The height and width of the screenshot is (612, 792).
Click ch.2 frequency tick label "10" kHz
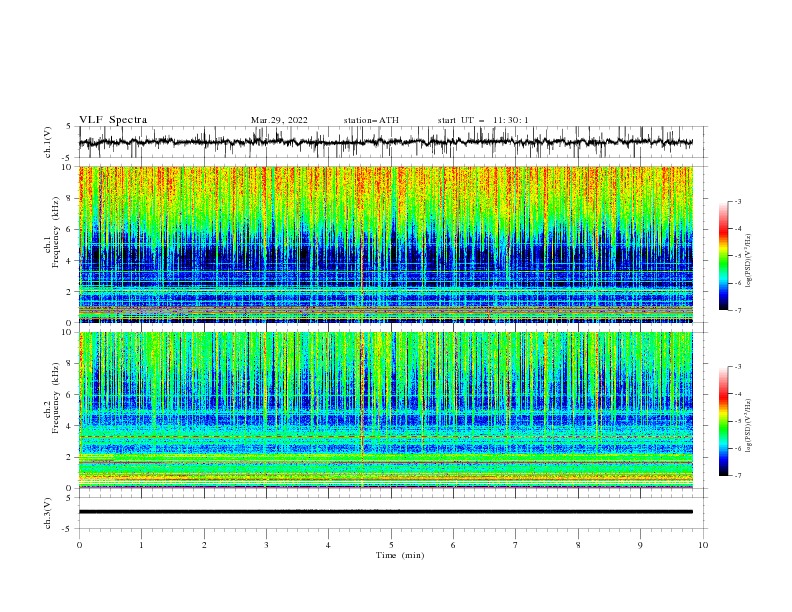pos(68,332)
